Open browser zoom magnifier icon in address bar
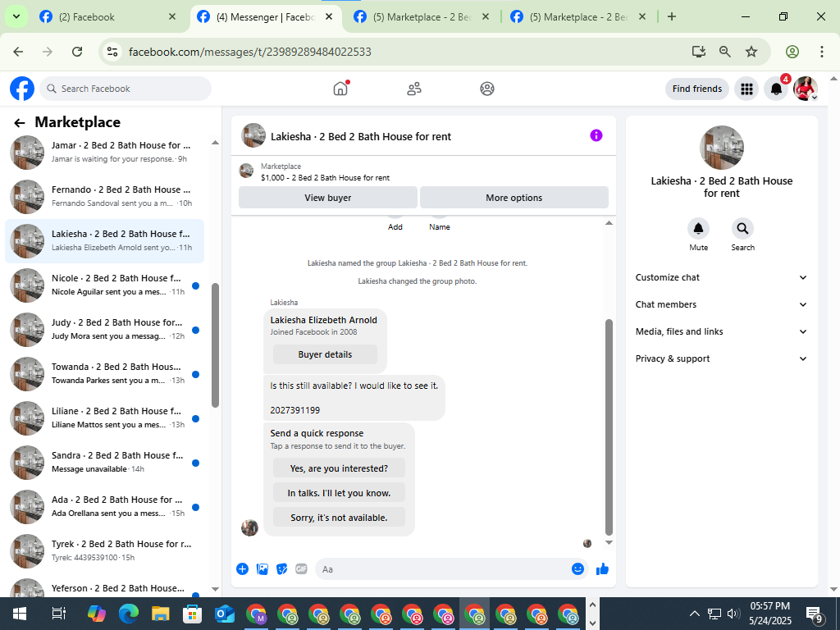The width and height of the screenshot is (840, 630). tap(725, 52)
